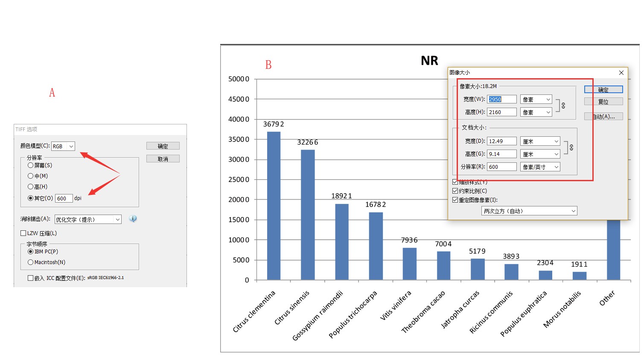Click the 16782 data label

(376, 205)
